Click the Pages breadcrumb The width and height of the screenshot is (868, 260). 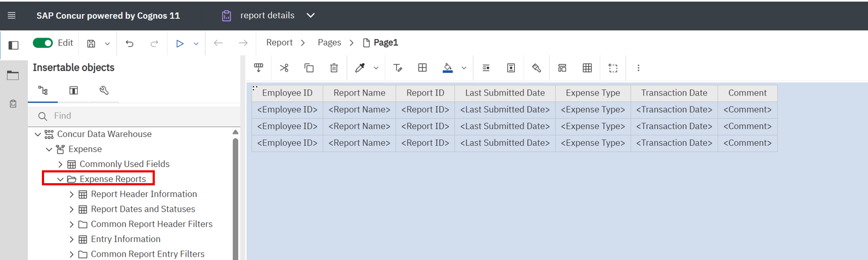(329, 42)
